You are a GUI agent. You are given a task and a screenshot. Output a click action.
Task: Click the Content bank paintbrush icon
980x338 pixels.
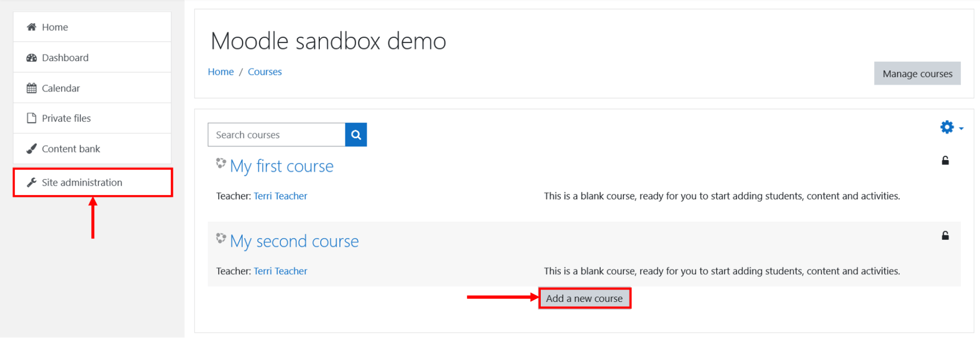pos(31,148)
